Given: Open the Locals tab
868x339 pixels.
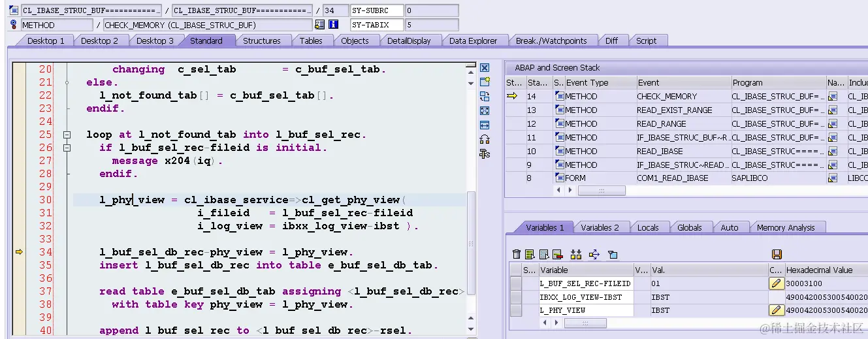Looking at the screenshot, I should (648, 227).
